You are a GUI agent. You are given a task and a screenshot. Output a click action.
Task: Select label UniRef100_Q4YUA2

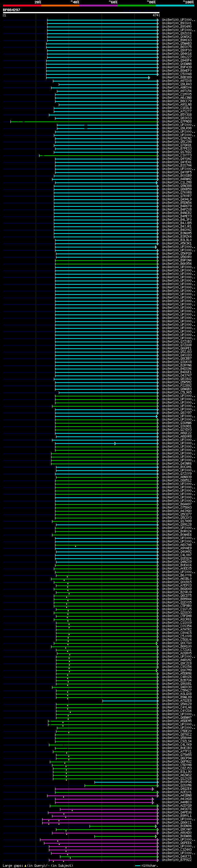click(176, 159)
